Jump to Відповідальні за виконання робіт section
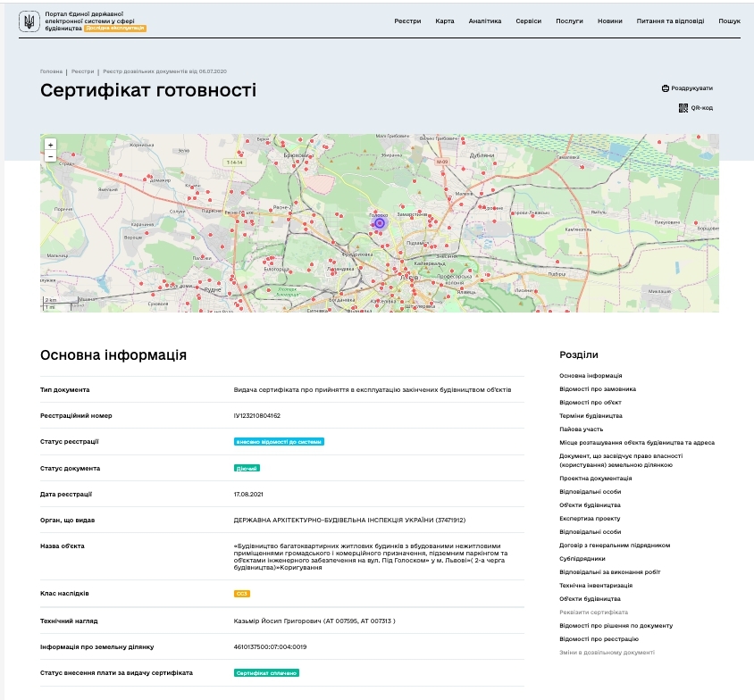This screenshot has width=754, height=700. click(610, 572)
